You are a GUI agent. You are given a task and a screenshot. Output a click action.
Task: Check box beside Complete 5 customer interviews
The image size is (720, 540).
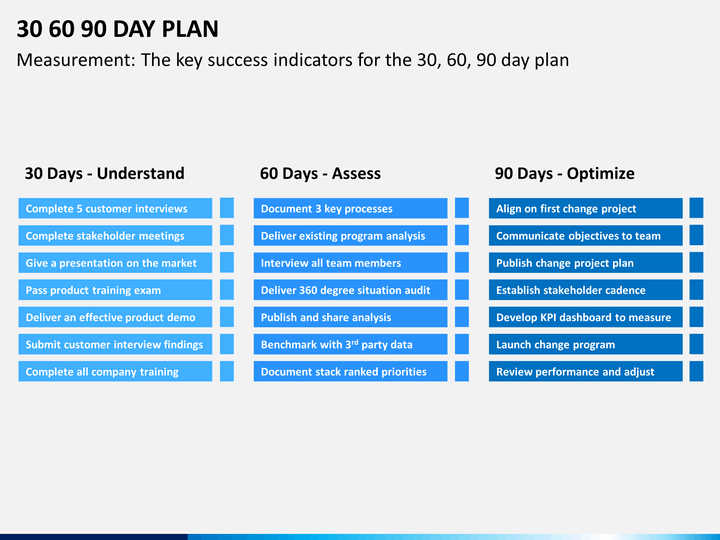pos(227,208)
